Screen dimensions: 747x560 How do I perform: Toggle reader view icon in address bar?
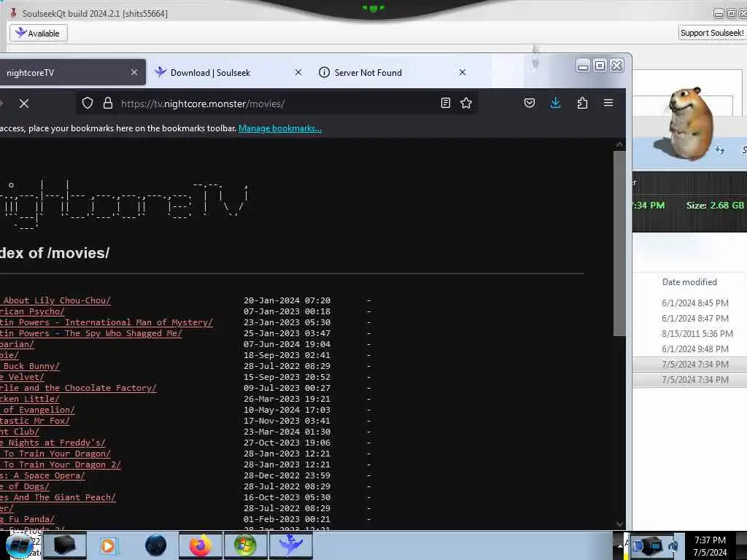446,103
